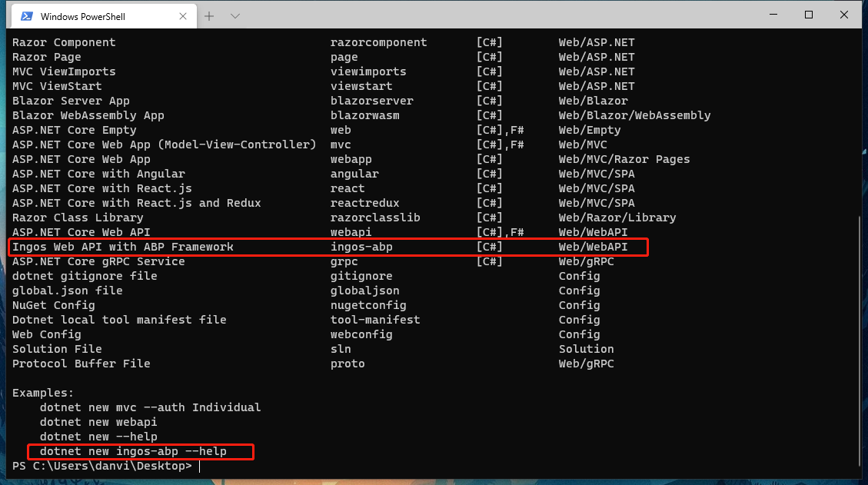Viewport: 868px width, 485px height.
Task: Open a new tab with the plus button
Action: (208, 16)
